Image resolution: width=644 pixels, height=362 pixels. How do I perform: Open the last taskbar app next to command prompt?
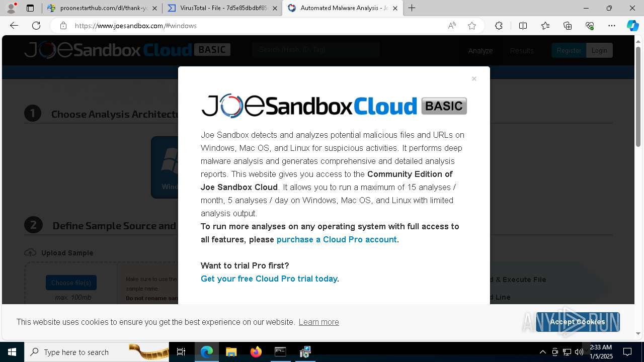coord(305,352)
